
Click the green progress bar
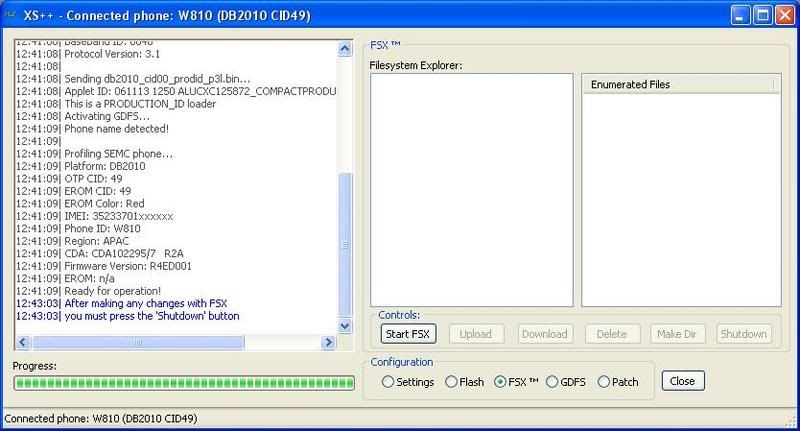183,383
